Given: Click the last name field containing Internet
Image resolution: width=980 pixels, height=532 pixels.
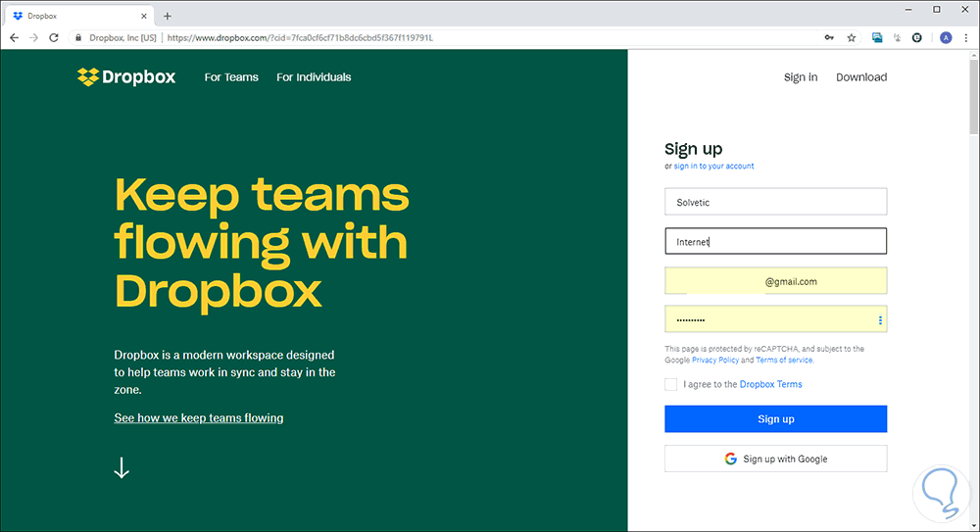Looking at the screenshot, I should 775,241.
